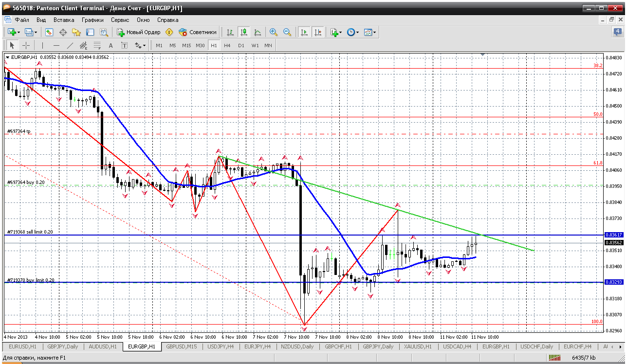
Task: Open the Графики menu
Action: point(92,20)
